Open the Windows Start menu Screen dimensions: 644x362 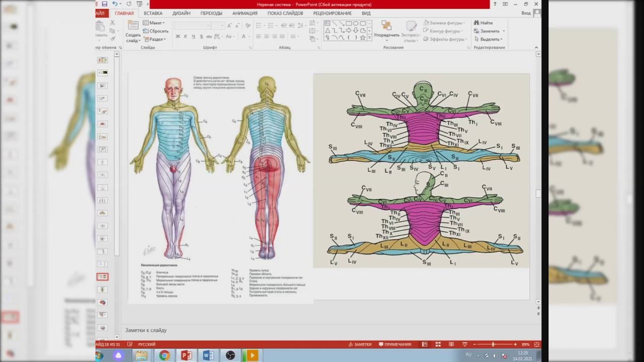point(99,356)
